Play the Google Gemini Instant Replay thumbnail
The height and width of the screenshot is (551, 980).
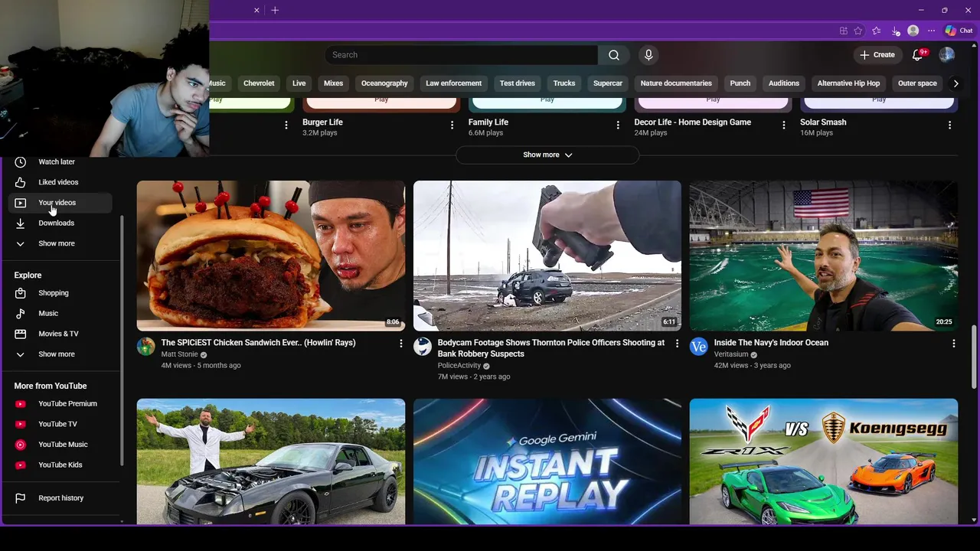547,461
